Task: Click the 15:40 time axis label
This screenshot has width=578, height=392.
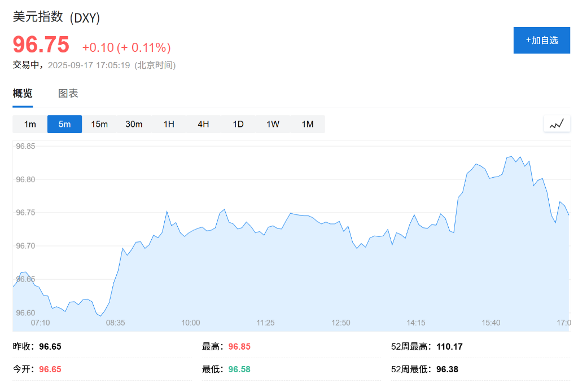Action: tap(491, 323)
